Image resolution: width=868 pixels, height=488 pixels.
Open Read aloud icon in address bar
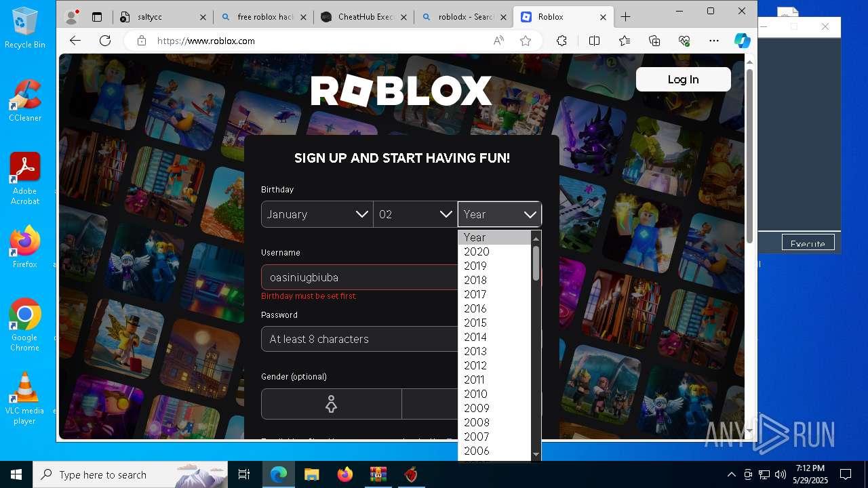pyautogui.click(x=499, y=41)
